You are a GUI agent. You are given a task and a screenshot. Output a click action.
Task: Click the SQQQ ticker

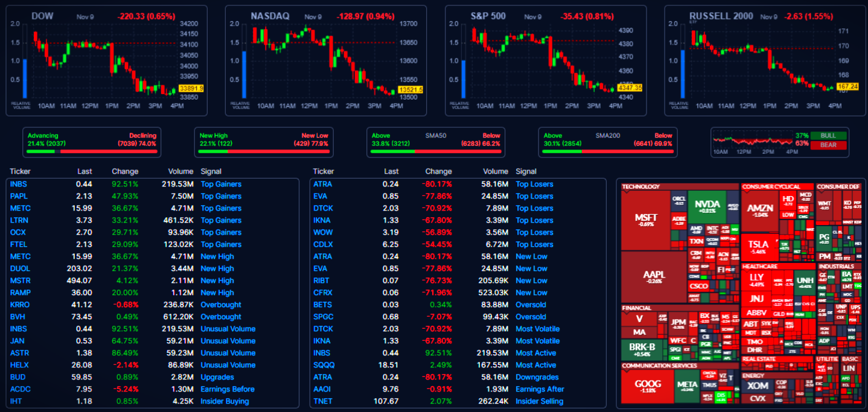click(324, 365)
